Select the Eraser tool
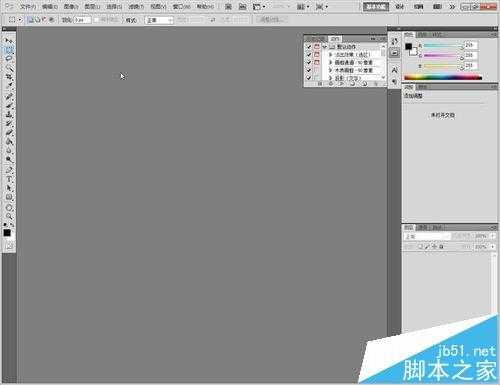500x385 pixels. 9,133
